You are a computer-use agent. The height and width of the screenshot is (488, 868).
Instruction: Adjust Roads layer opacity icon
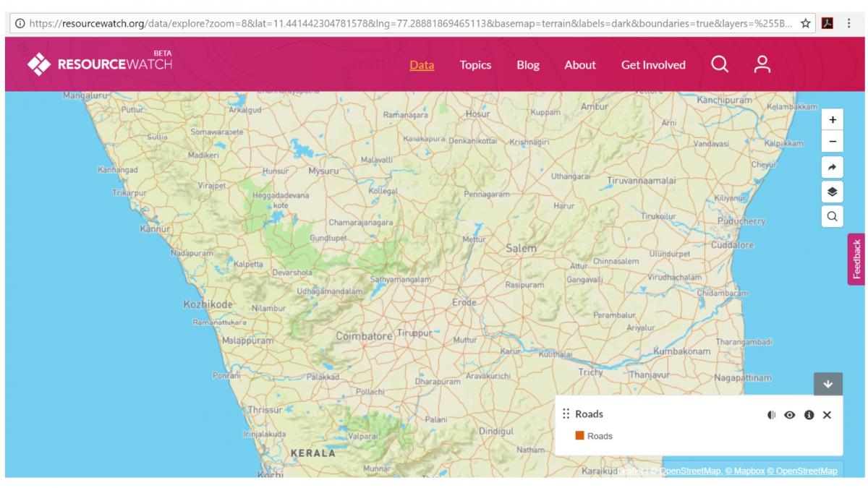click(772, 415)
